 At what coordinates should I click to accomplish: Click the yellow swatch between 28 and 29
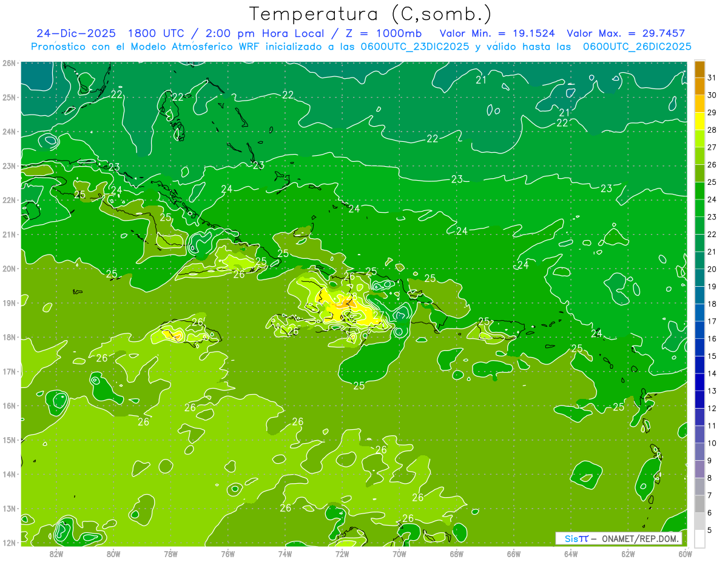699,121
